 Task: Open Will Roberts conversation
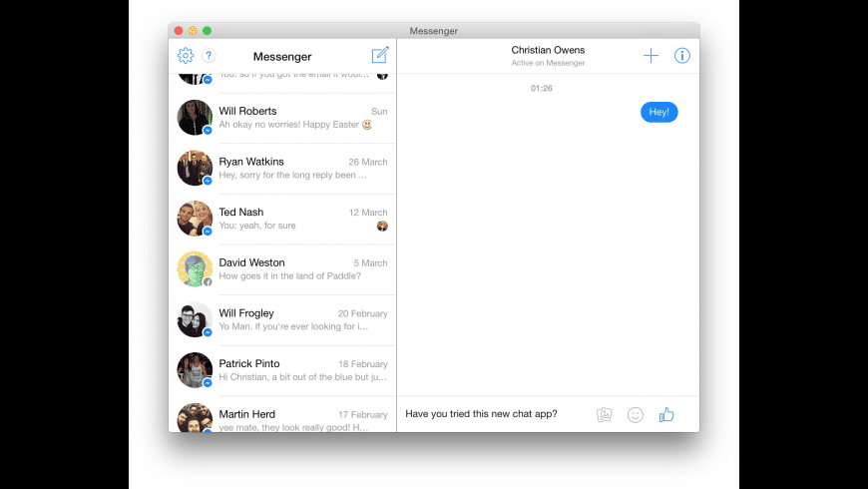(282, 118)
